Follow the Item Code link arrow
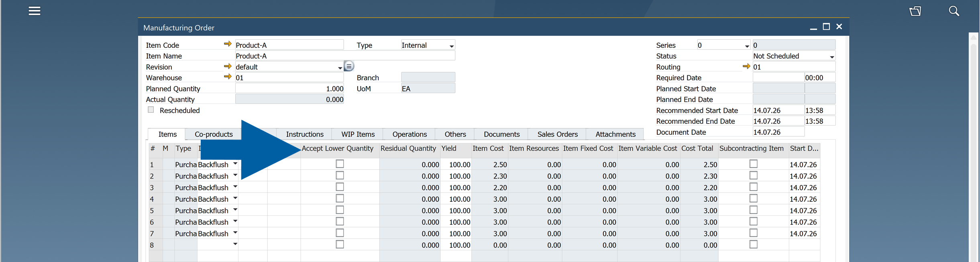Screen dimensions: 980x262 [228, 44]
